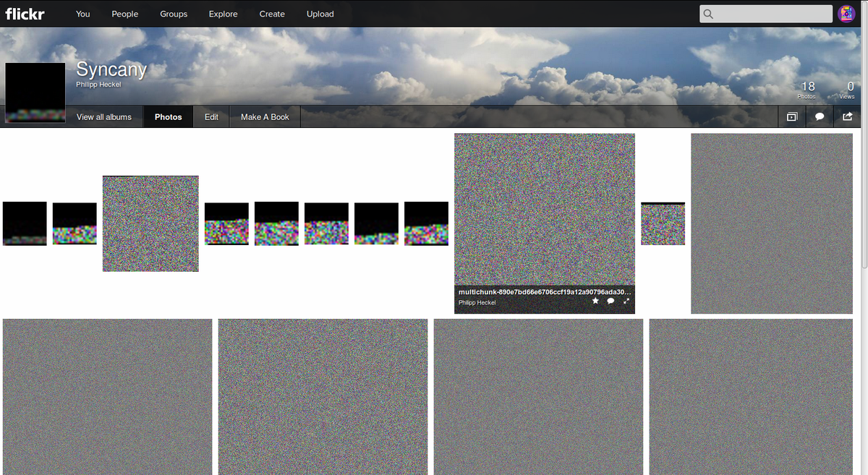Focus the search input field

[766, 14]
